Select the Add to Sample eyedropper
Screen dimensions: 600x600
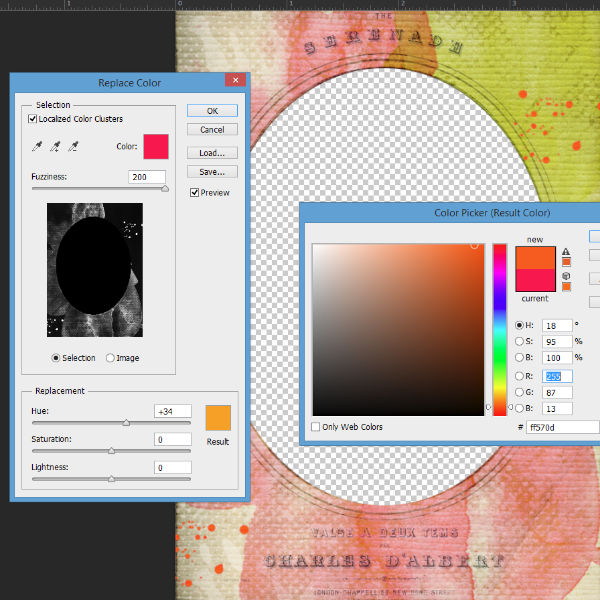click(55, 146)
